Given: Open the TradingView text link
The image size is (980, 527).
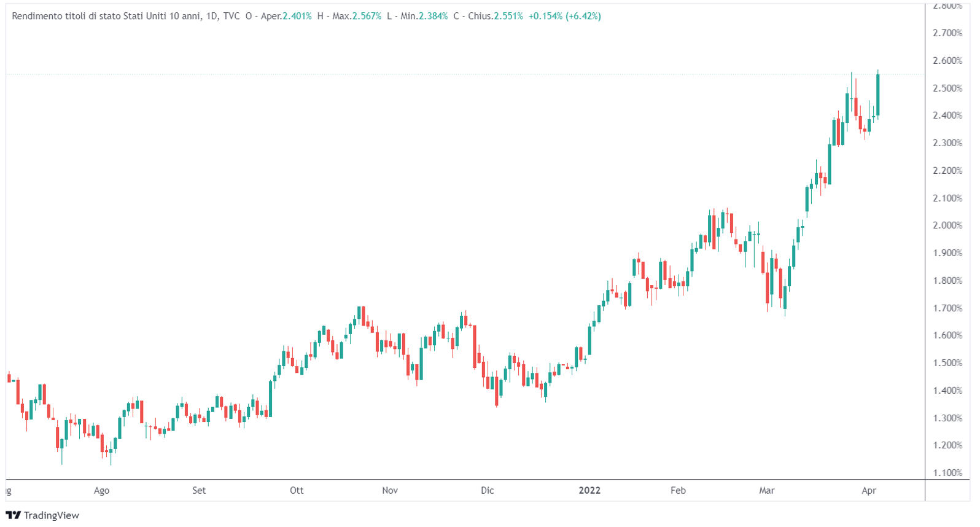Looking at the screenshot, I should [x=52, y=515].
